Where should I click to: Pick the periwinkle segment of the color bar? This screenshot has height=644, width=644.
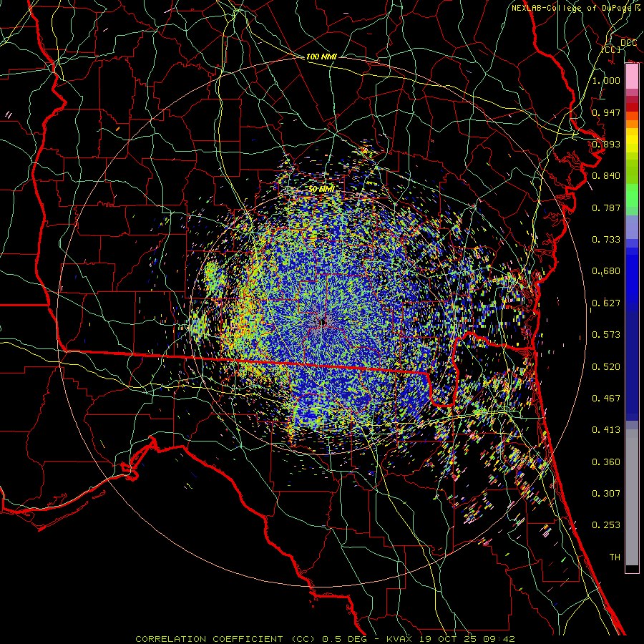pyautogui.click(x=632, y=228)
